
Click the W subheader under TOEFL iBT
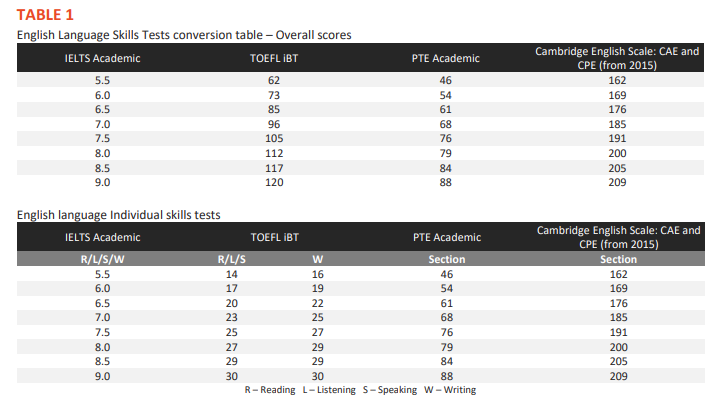[x=318, y=259]
